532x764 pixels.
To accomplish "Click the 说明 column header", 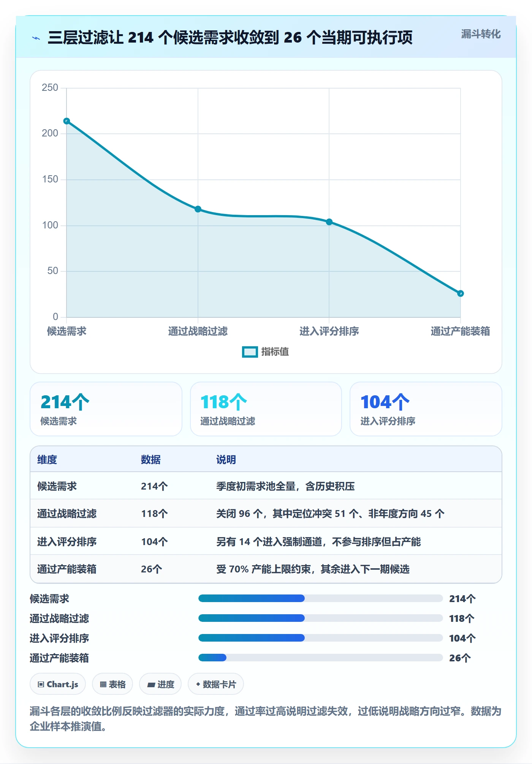I will (226, 460).
